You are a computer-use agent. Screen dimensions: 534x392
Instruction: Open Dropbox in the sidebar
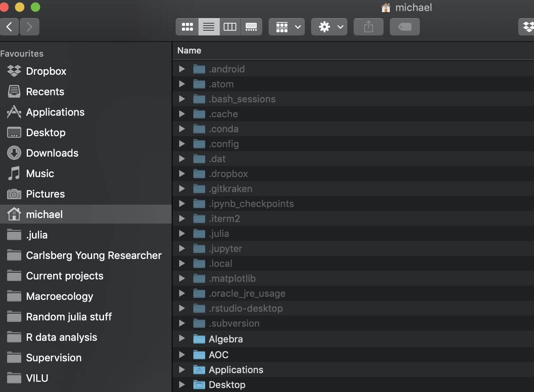[x=86, y=71]
